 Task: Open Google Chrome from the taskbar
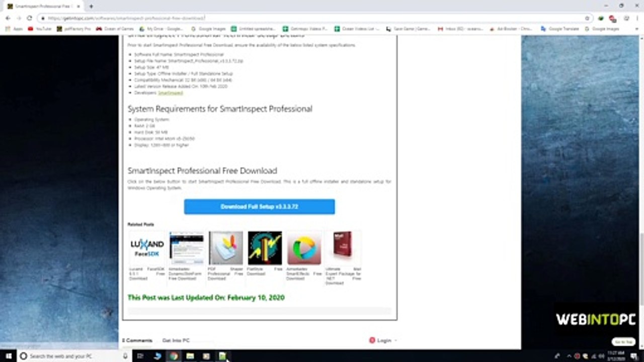174,356
